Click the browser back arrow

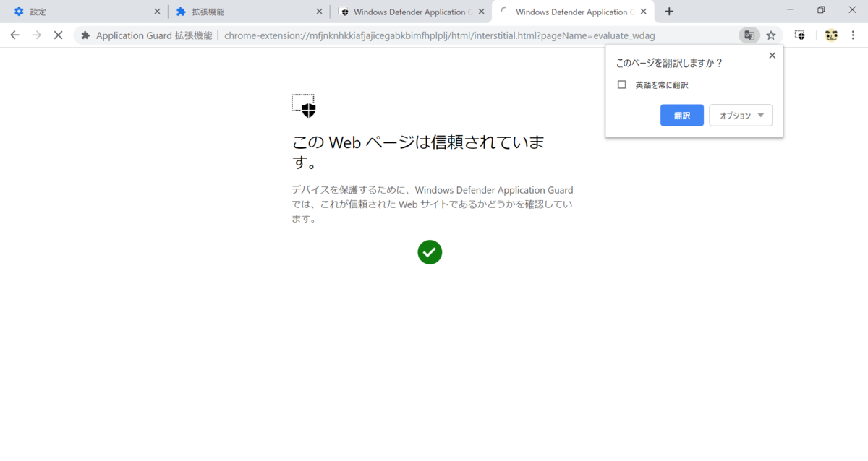14,35
